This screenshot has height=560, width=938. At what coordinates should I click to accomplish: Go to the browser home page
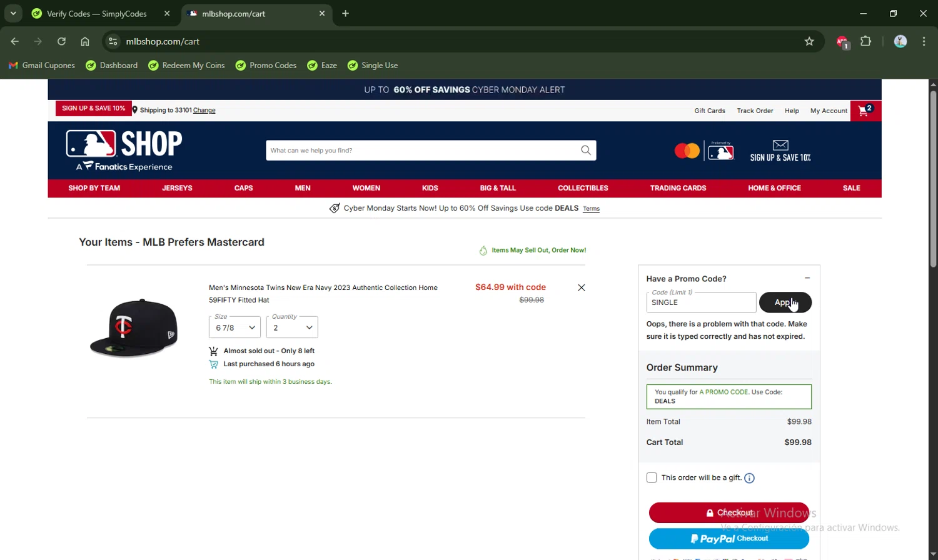(x=85, y=41)
